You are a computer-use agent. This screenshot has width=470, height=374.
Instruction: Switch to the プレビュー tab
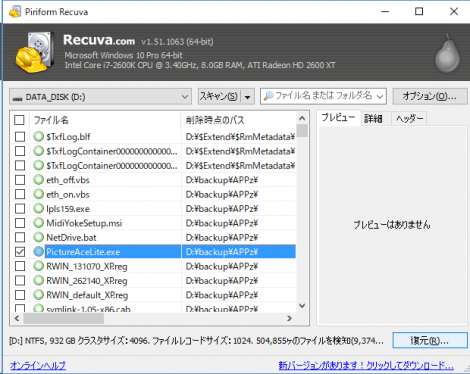tap(338, 118)
